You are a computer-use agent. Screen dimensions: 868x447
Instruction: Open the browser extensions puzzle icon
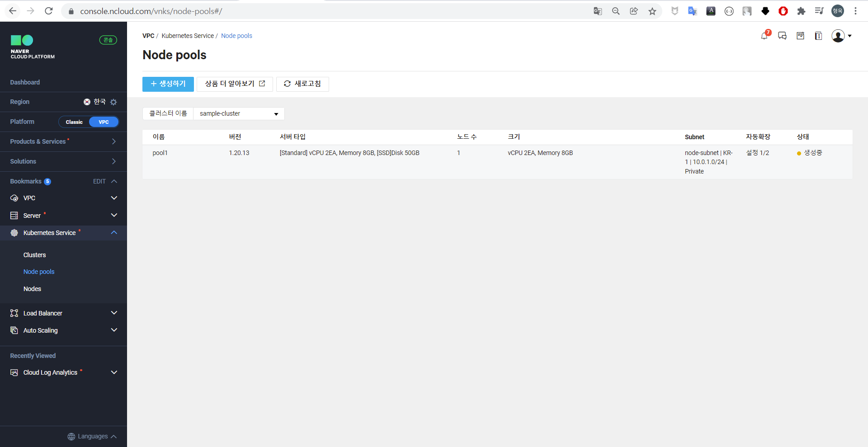tap(801, 11)
